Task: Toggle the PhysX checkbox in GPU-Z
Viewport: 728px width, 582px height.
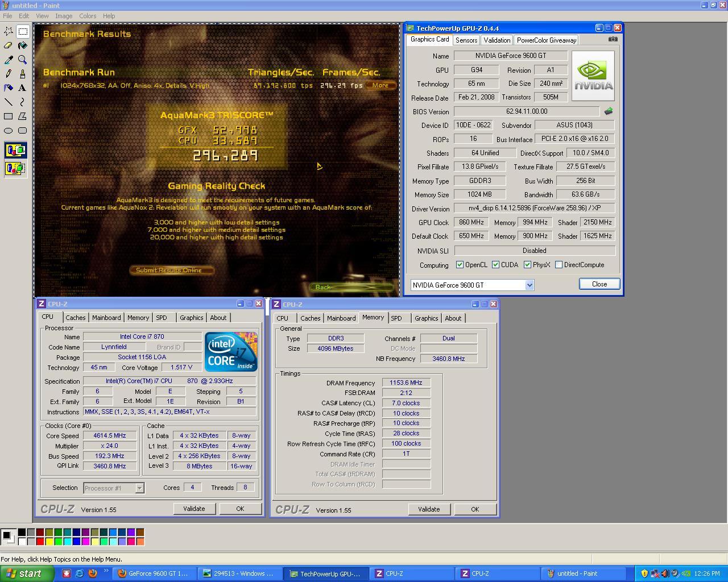Action: pyautogui.click(x=527, y=265)
